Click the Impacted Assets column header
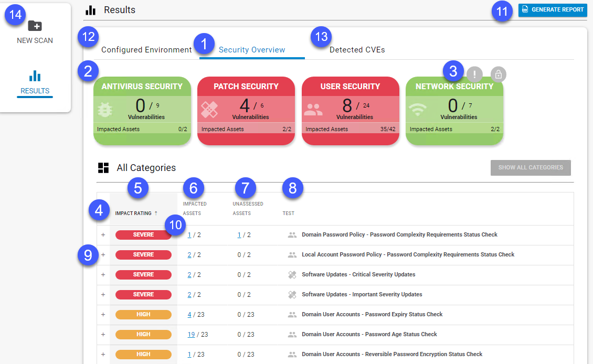 click(x=195, y=209)
